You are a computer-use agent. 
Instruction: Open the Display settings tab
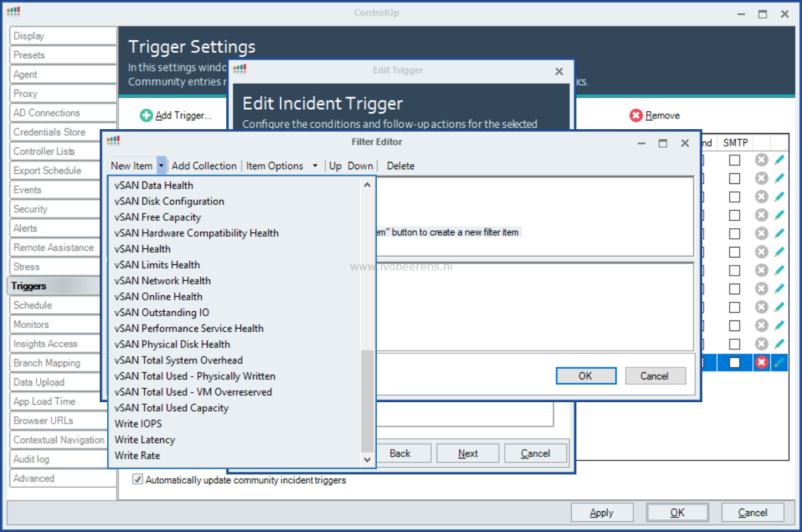pos(63,35)
